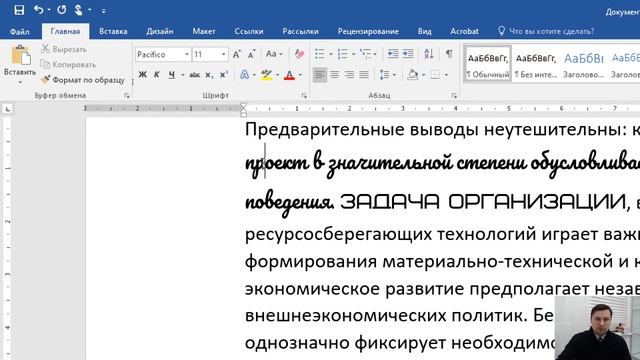640x360 pixels.
Task: Select Align Right paragraph alignment
Action: coord(349,75)
